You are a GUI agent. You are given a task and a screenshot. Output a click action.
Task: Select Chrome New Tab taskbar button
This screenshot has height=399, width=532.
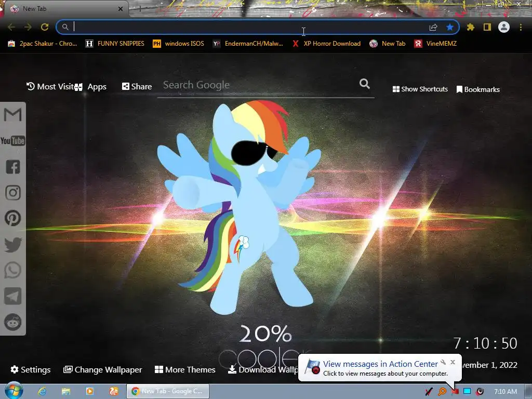pyautogui.click(x=168, y=391)
